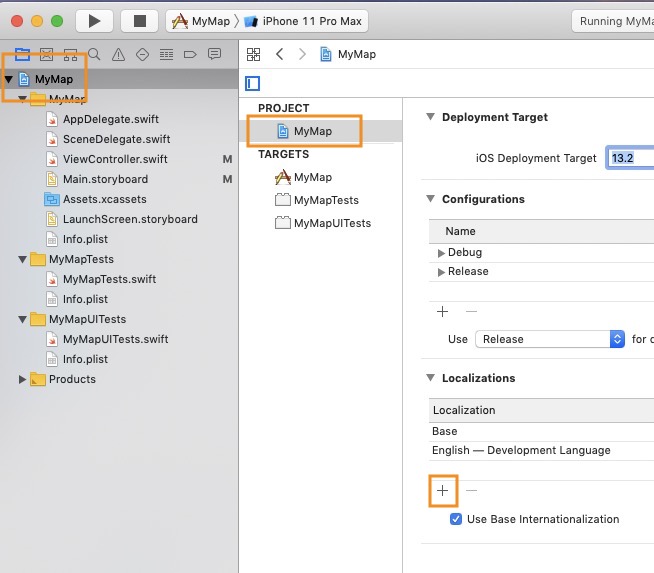Open the Test navigator diamond icon
654x573 pixels.
coord(142,54)
